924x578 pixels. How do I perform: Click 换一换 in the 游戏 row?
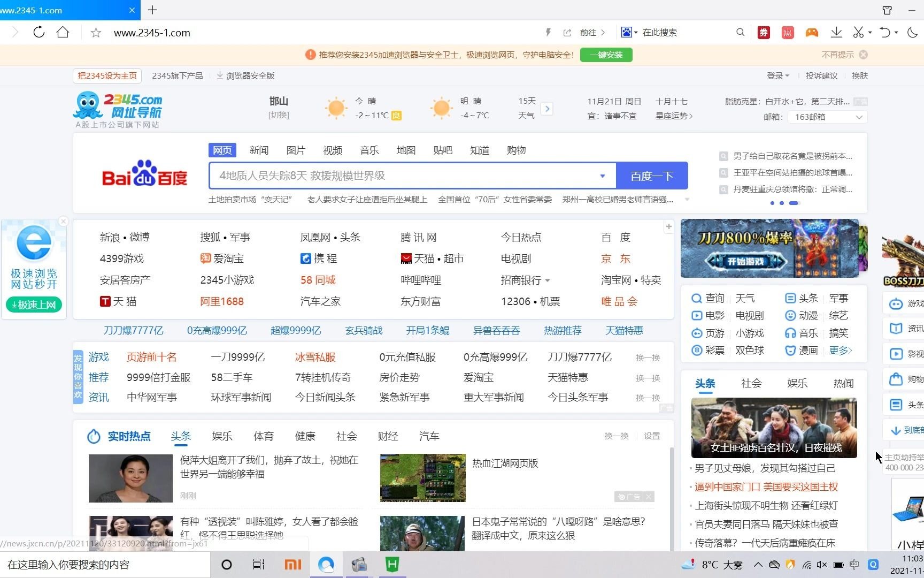pyautogui.click(x=648, y=358)
